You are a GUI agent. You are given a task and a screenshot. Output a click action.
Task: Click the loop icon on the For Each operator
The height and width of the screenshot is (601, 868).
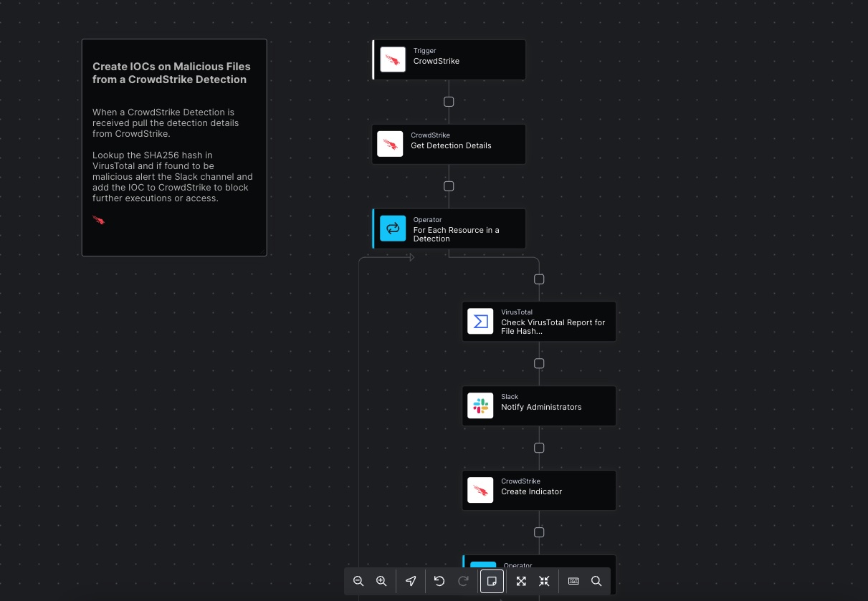(x=393, y=229)
